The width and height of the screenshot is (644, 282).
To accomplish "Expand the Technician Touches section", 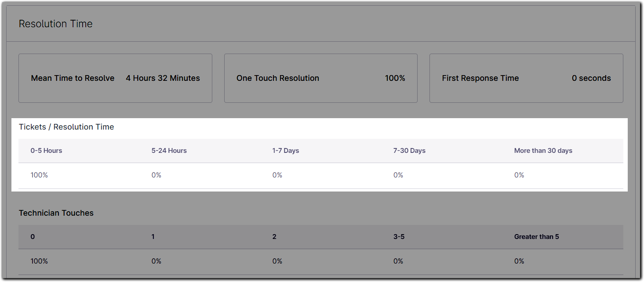I will [56, 213].
